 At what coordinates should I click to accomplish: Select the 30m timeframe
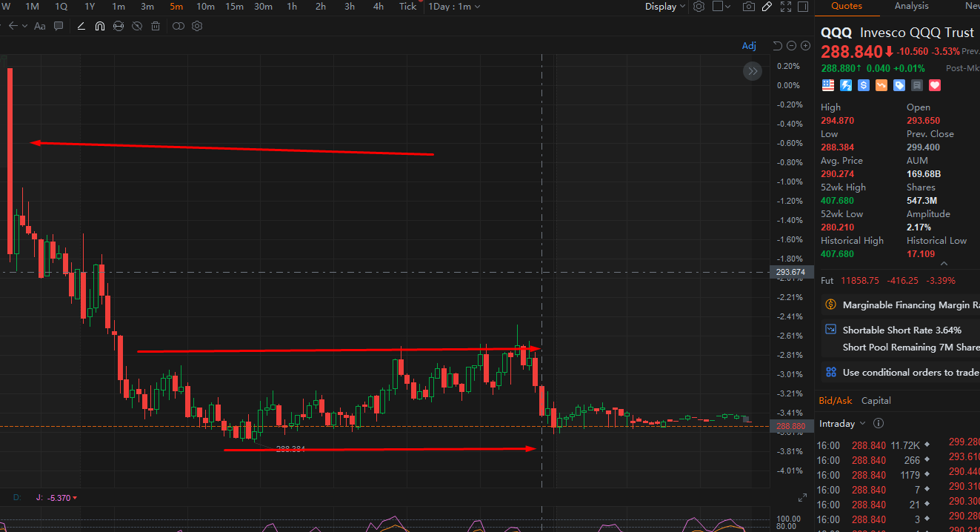(x=263, y=7)
